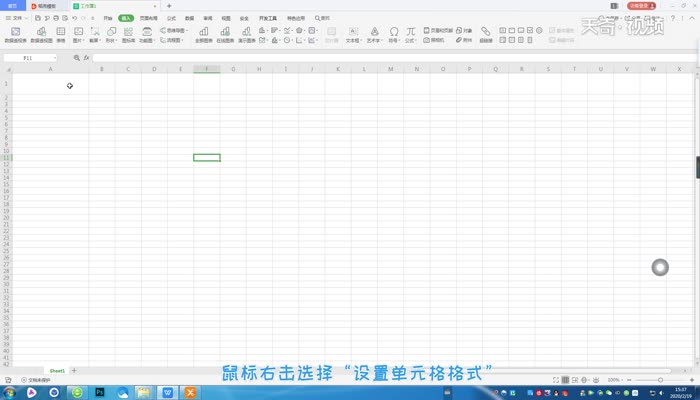Toggle full screen view in status bar
This screenshot has width=700, height=400.
(x=556, y=380)
